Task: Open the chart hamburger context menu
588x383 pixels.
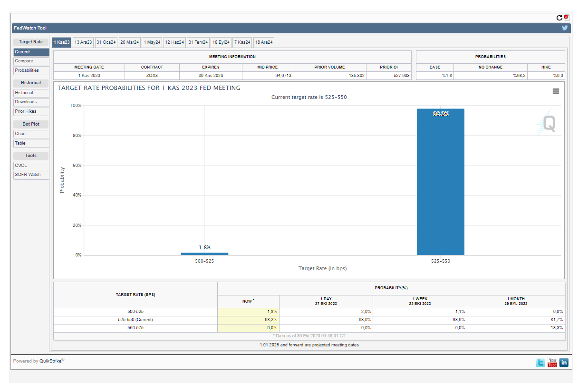Action: coord(556,91)
